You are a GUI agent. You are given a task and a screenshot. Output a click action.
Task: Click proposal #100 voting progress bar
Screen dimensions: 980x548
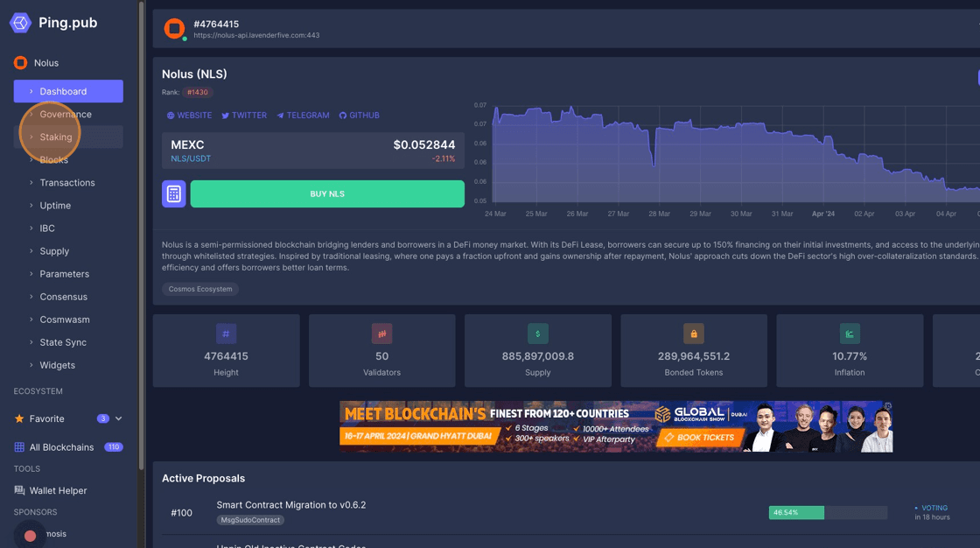point(827,512)
